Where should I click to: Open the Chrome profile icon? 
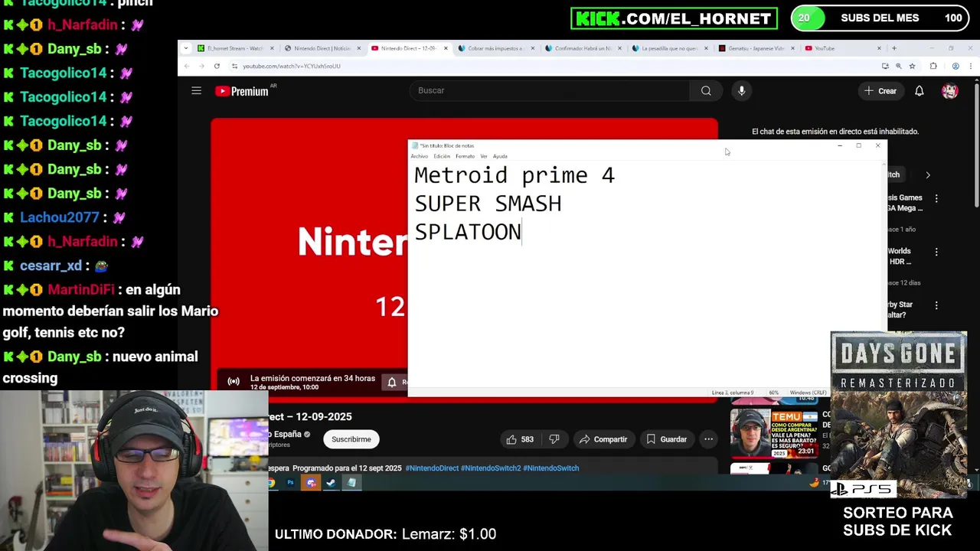click(955, 66)
